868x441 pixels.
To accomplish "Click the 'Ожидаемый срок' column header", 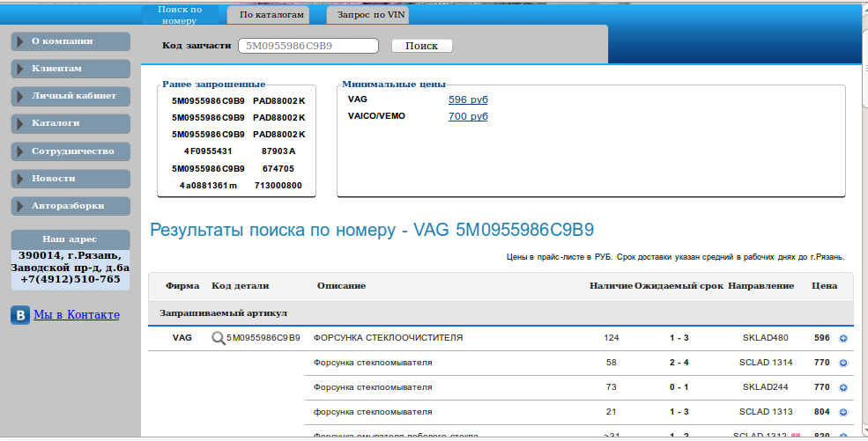I will pyautogui.click(x=679, y=286).
